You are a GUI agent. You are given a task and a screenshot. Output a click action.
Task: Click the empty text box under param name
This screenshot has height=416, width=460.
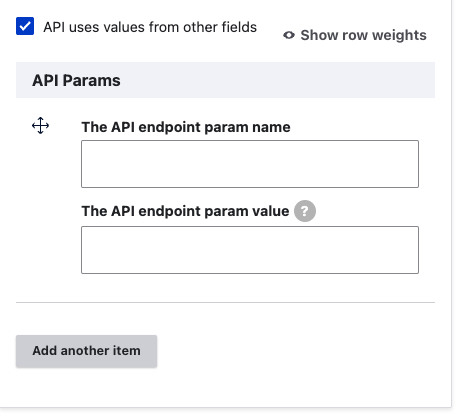[x=250, y=164]
